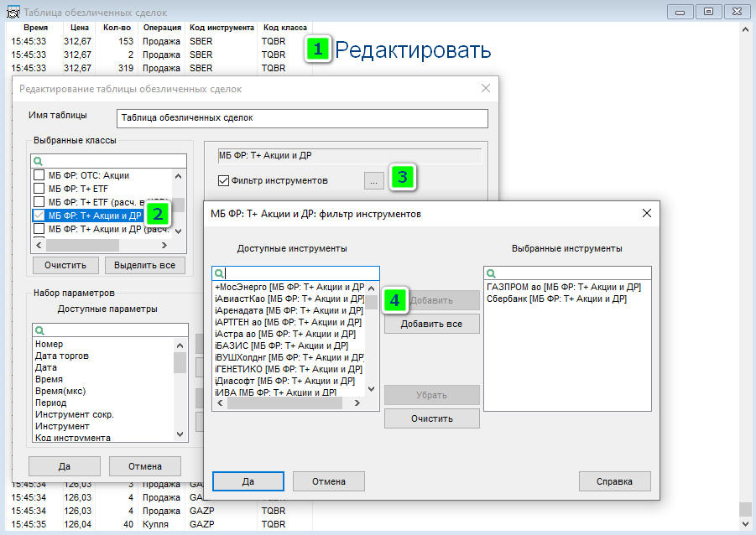Click search icon above available parameters list
Viewport: 756px width, 535px height.
pyautogui.click(x=38, y=330)
